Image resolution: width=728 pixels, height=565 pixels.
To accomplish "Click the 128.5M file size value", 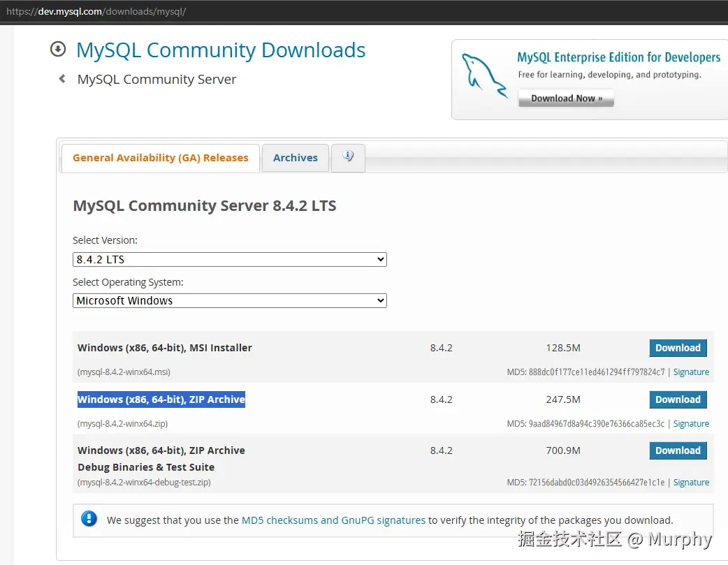I will [563, 348].
